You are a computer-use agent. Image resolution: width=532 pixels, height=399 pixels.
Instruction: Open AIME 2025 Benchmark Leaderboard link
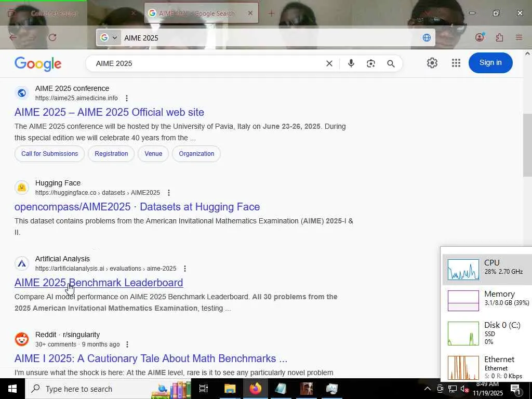point(99,283)
